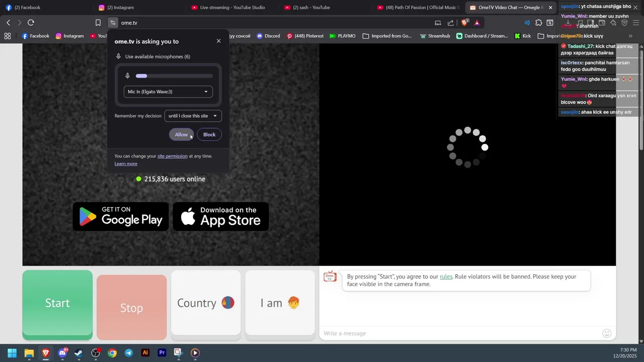Switch to Live streaming YouTube Studio tab
Screen dimensions: 644x362
tap(233, 8)
